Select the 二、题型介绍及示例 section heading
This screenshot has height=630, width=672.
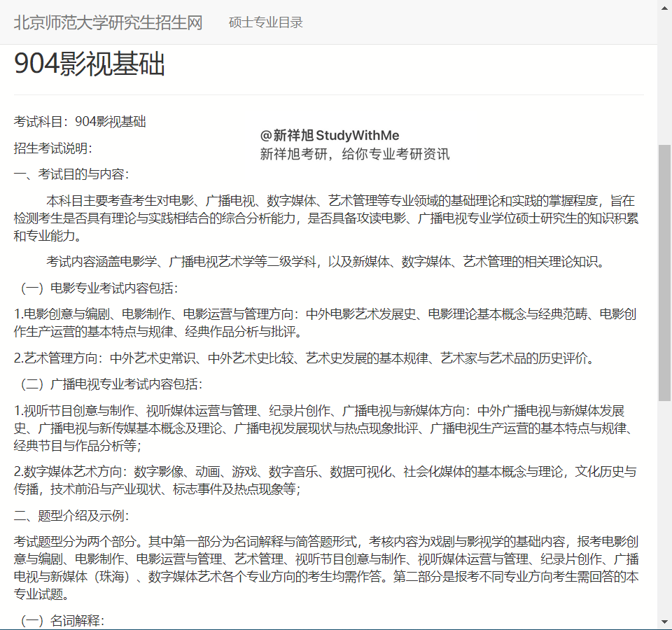point(71,516)
